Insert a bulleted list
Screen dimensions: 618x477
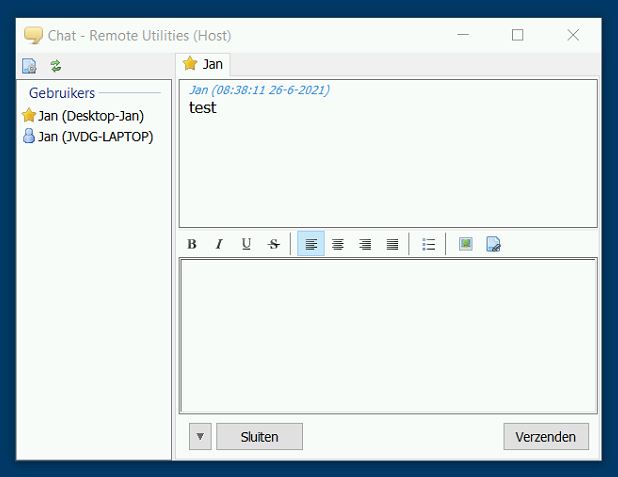(428, 244)
